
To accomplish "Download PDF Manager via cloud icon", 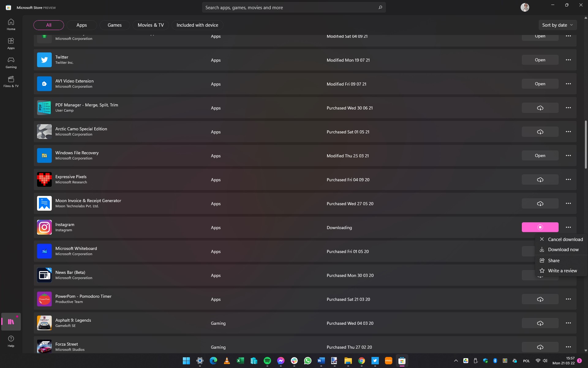I will point(540,108).
